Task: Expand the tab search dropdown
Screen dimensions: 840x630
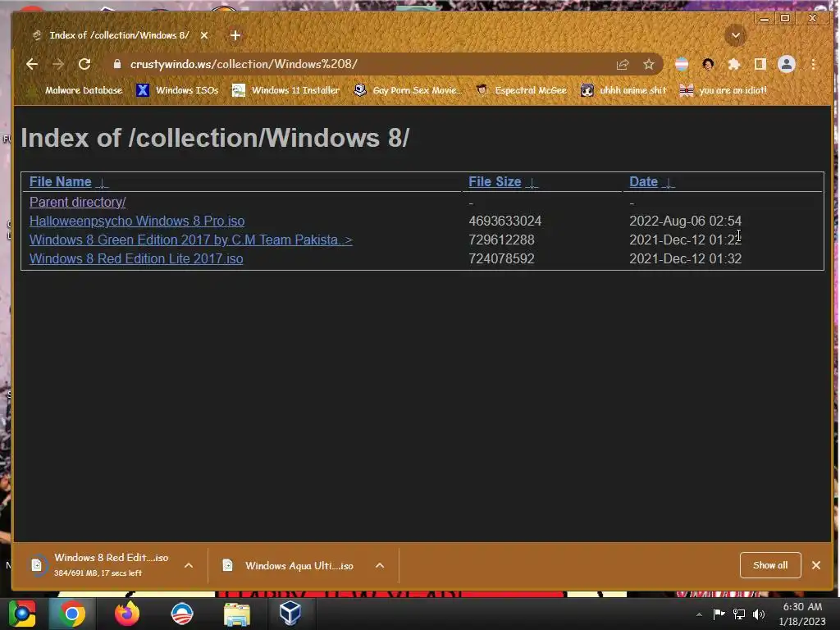Action: (736, 35)
